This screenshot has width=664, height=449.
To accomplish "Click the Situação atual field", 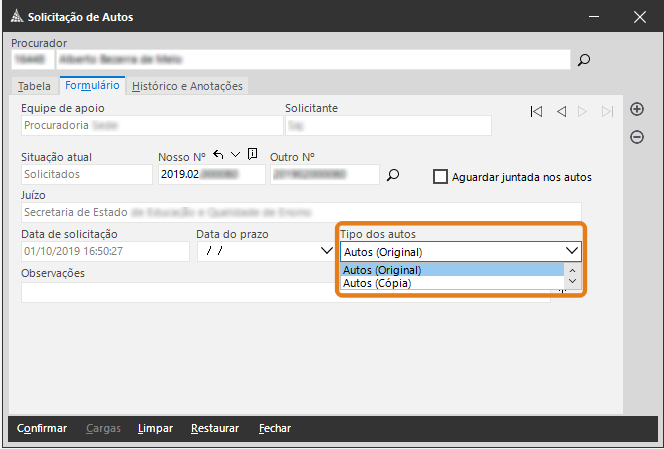I will (x=87, y=175).
